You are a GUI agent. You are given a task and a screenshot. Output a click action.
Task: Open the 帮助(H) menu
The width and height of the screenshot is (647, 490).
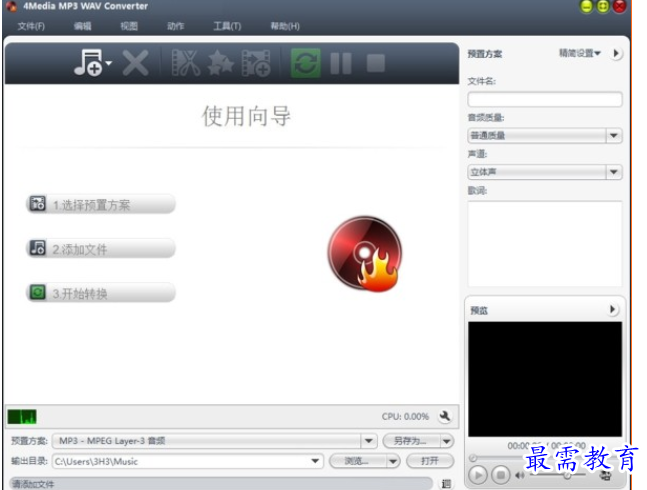pyautogui.click(x=285, y=26)
